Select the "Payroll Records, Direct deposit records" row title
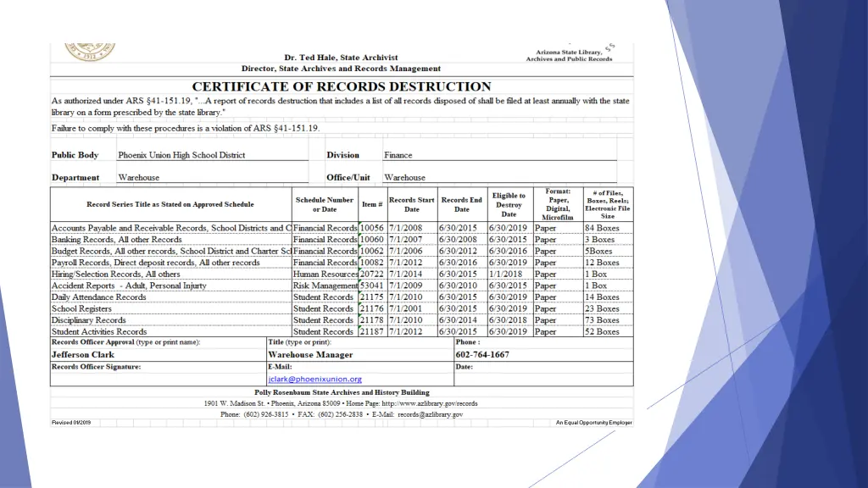This screenshot has width=868, height=488. pos(156,263)
